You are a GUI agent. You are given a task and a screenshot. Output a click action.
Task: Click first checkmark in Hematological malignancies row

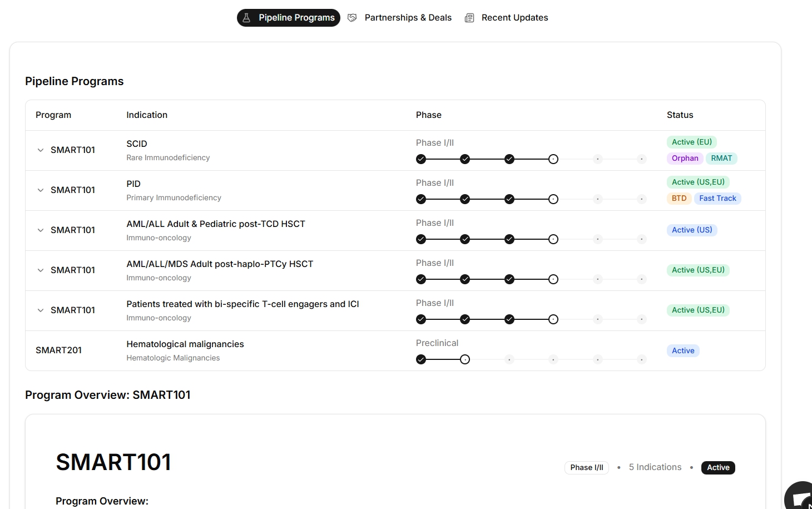[421, 359]
